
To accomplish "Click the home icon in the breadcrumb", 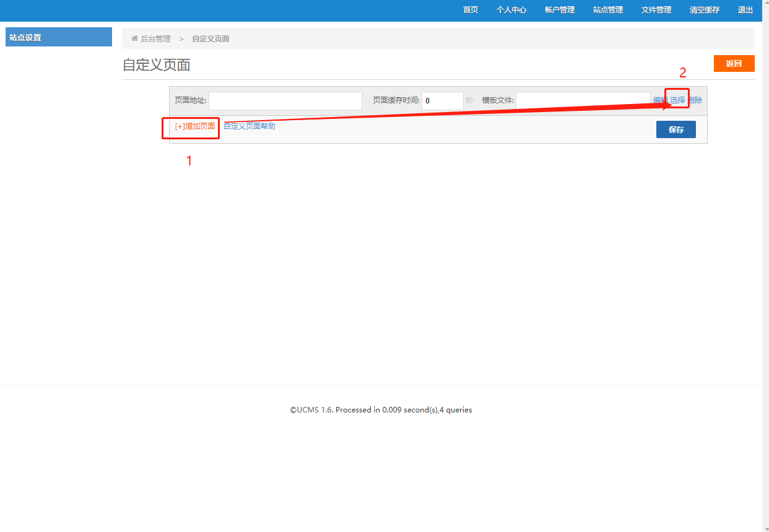I will [x=134, y=38].
